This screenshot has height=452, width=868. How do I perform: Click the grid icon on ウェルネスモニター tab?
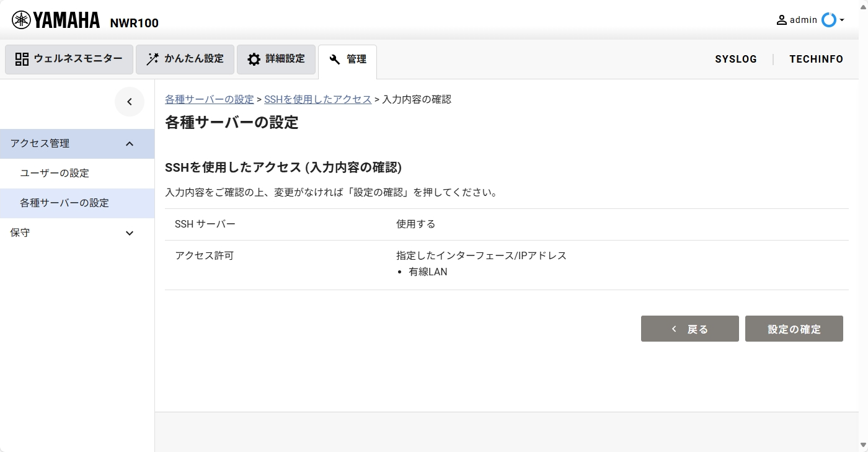[22, 58]
